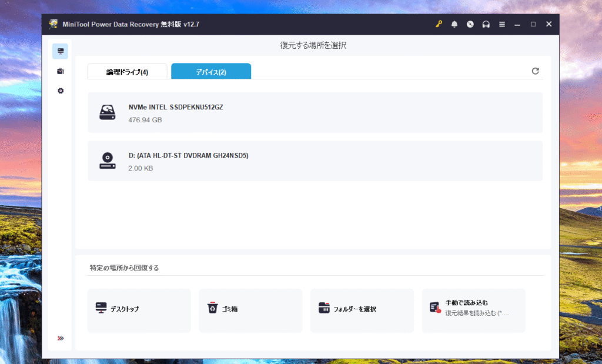Switch to the 論理ドライブ(4) tab
Viewport: 602px width, 364px height.
pyautogui.click(x=127, y=72)
